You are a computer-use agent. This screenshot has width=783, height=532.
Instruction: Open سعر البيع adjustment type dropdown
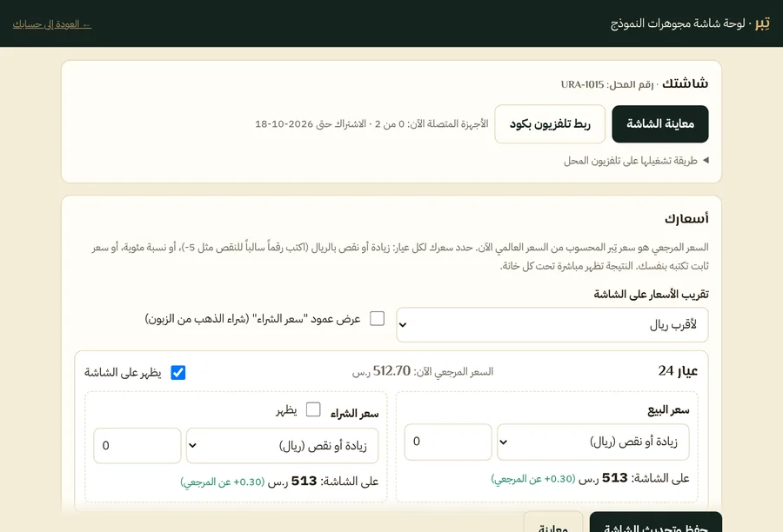[593, 442]
